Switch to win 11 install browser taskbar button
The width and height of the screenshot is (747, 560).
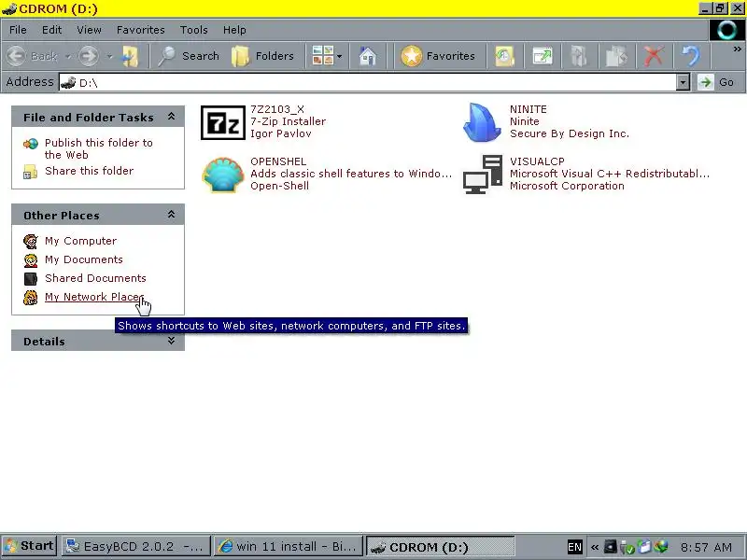click(288, 546)
